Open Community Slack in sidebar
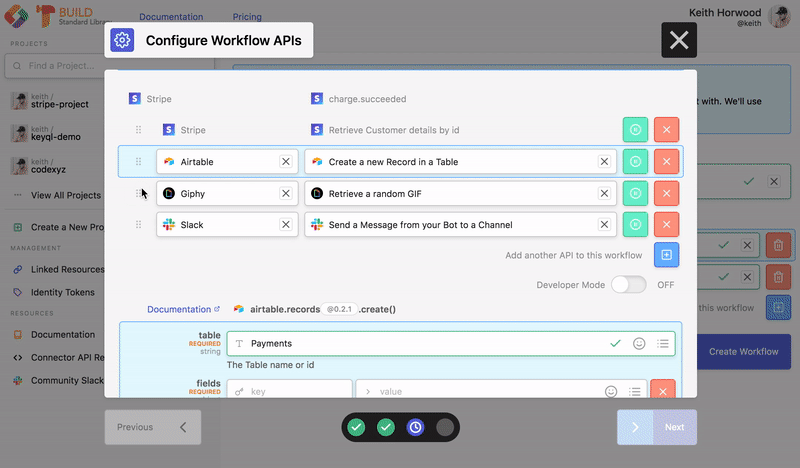Screen dimensions: 800x468 coord(58,380)
